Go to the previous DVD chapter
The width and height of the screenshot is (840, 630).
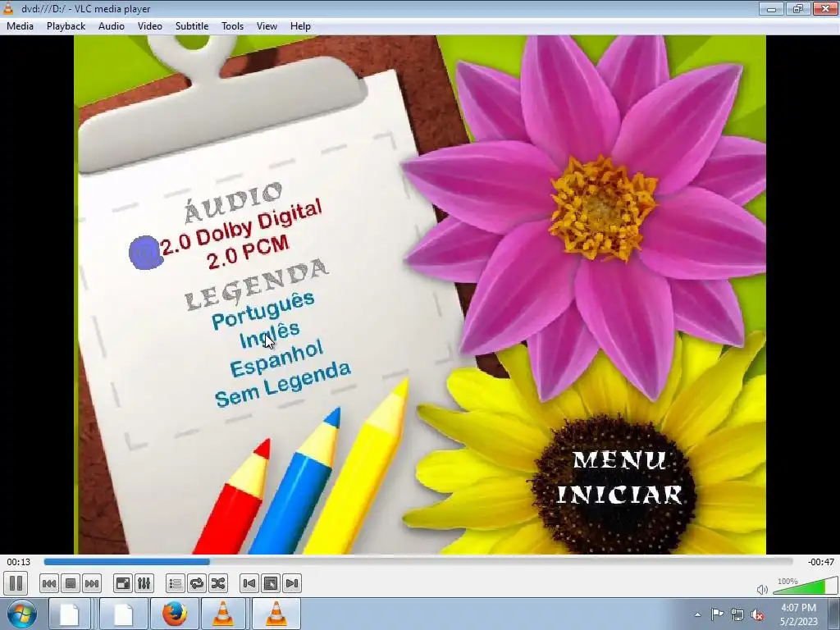click(249, 583)
